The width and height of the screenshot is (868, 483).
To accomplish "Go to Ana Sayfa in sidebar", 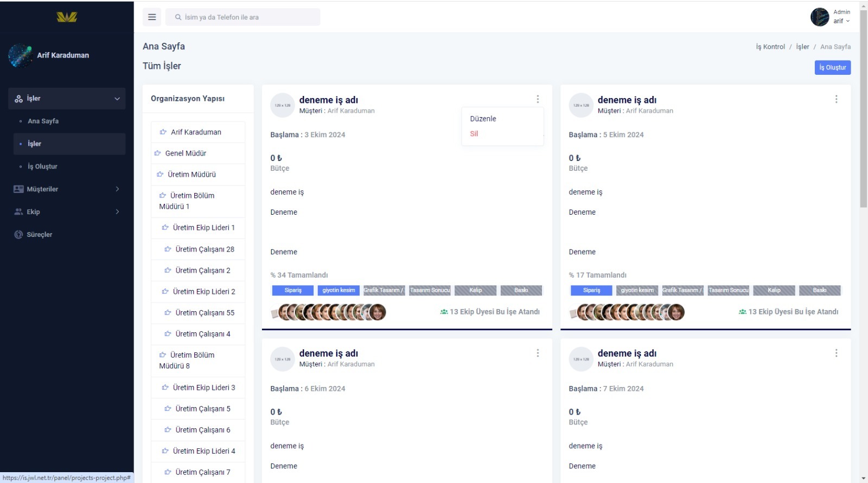I will pyautogui.click(x=43, y=121).
